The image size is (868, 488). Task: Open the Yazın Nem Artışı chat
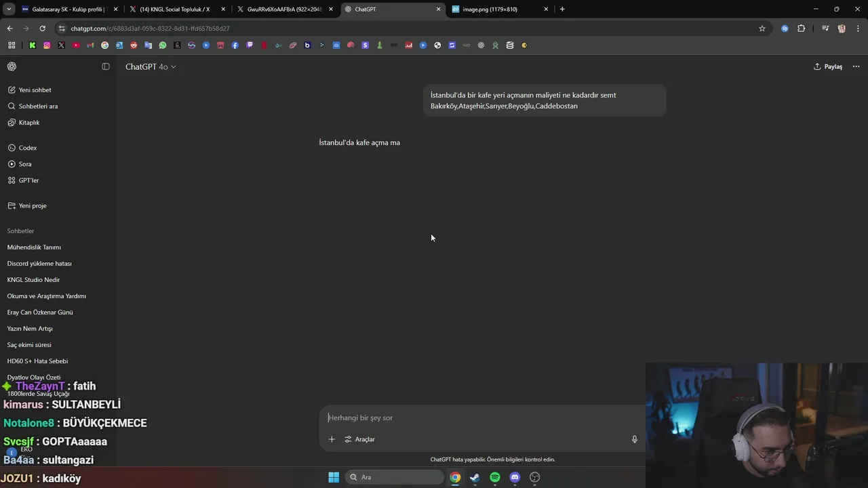click(x=30, y=329)
